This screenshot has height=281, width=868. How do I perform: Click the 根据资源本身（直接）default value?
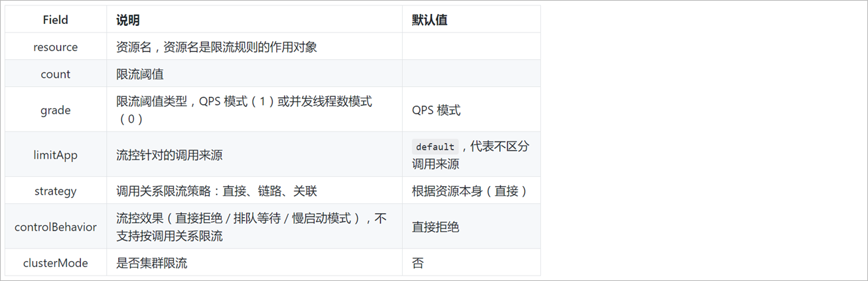(x=470, y=191)
